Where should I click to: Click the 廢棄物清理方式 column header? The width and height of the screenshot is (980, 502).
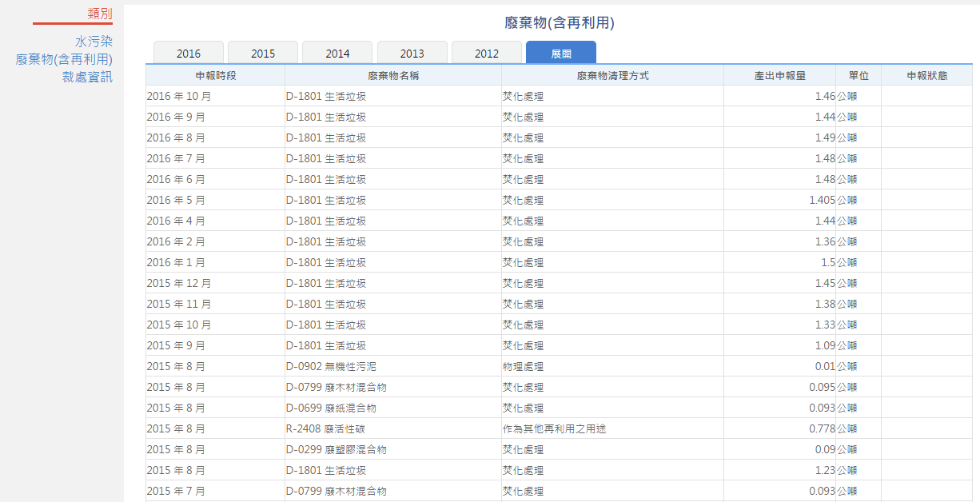tap(612, 75)
